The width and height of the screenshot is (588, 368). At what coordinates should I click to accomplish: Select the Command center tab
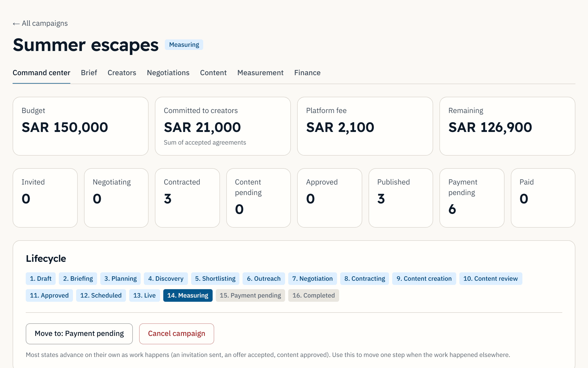(x=41, y=73)
